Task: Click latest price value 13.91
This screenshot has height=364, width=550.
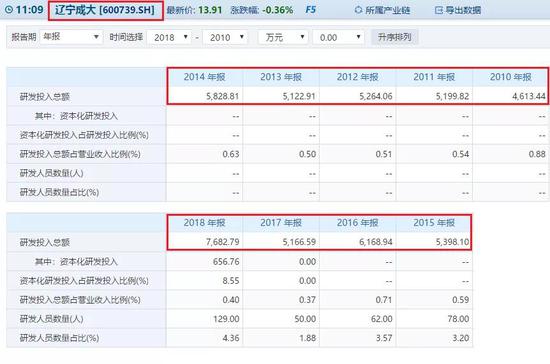Action: (x=210, y=10)
